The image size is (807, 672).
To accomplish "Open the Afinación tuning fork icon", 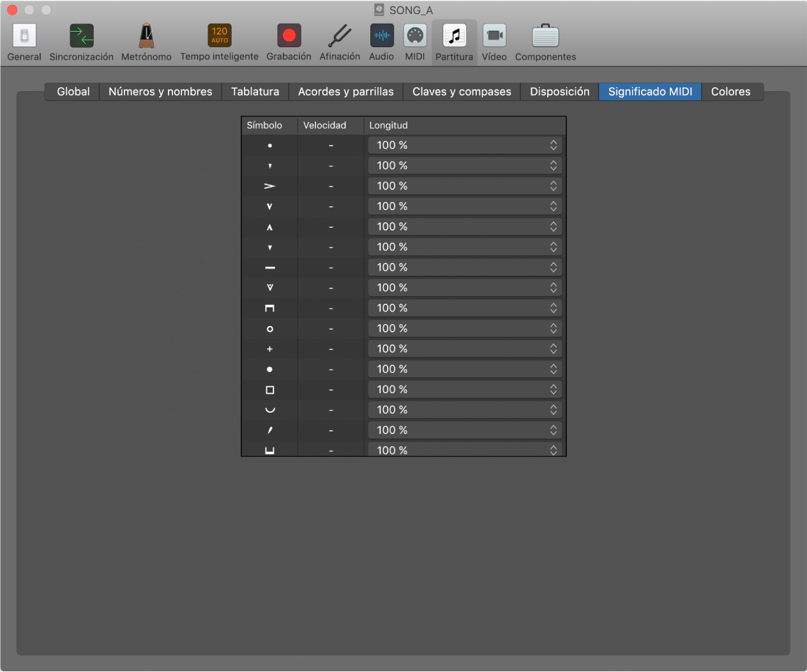I will click(340, 37).
